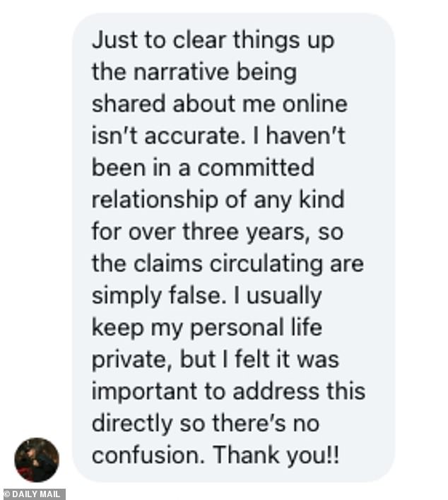The height and width of the screenshot is (500, 448).
Task: Click the line "keep my personal life"
Action: click(x=206, y=327)
